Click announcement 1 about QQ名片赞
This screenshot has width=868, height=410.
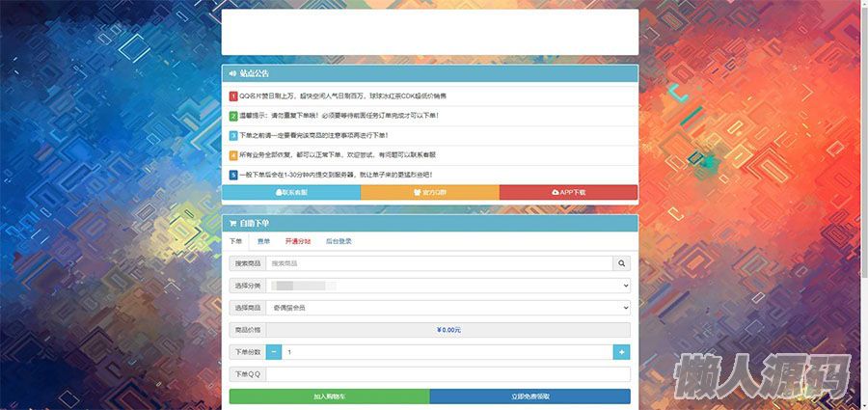430,96
